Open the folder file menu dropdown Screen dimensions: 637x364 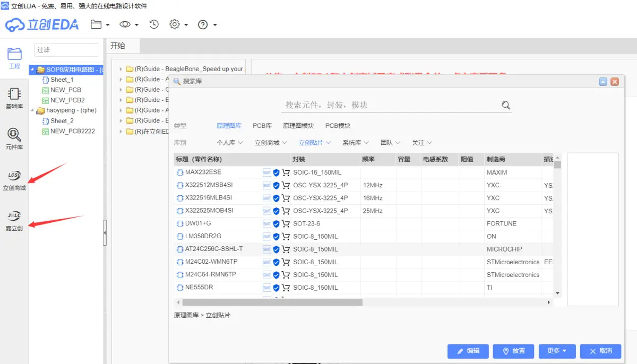tap(100, 24)
